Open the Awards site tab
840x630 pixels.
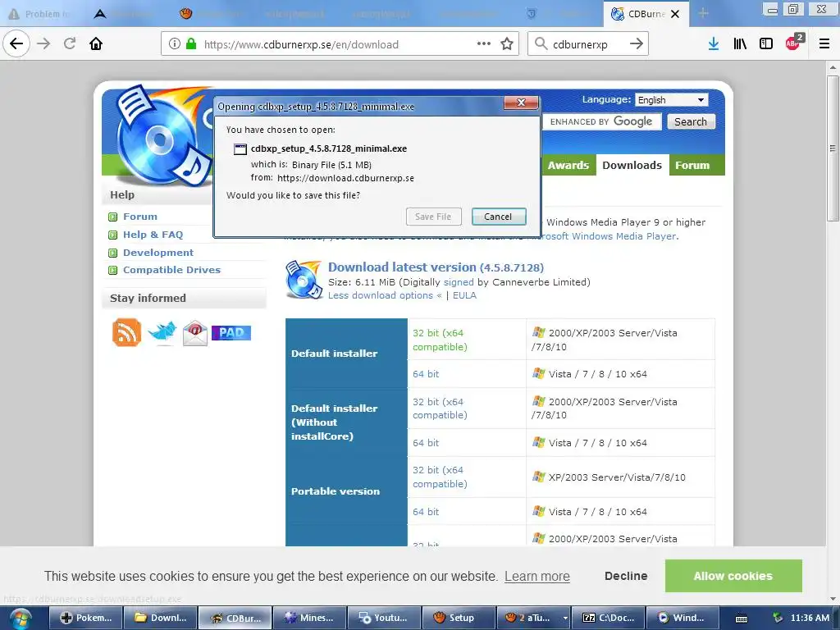(x=568, y=165)
